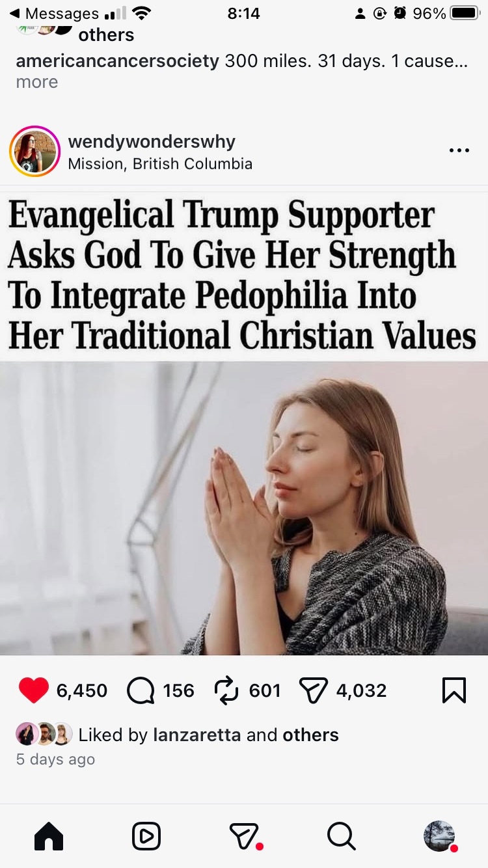Open the lanzaretta liker profile
The image size is (488, 868).
pyautogui.click(x=197, y=735)
